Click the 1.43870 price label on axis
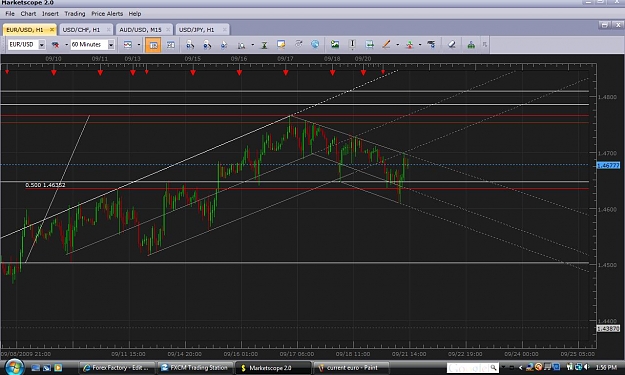 click(x=608, y=329)
